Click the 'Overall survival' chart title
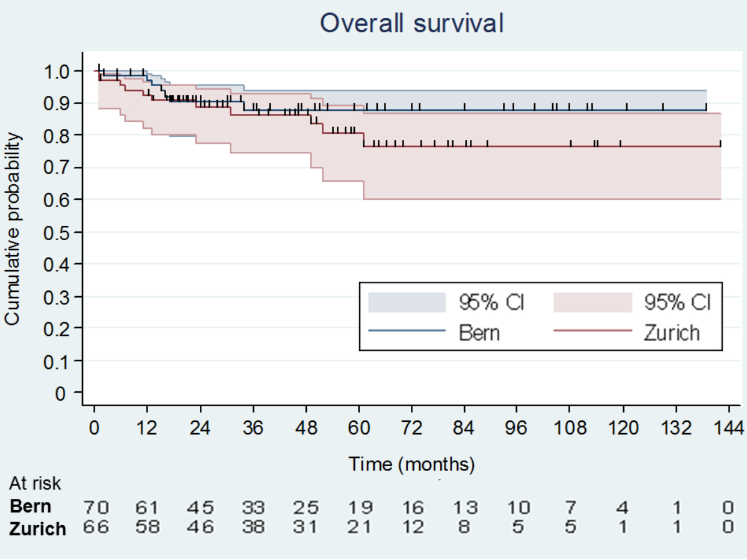 411,24
